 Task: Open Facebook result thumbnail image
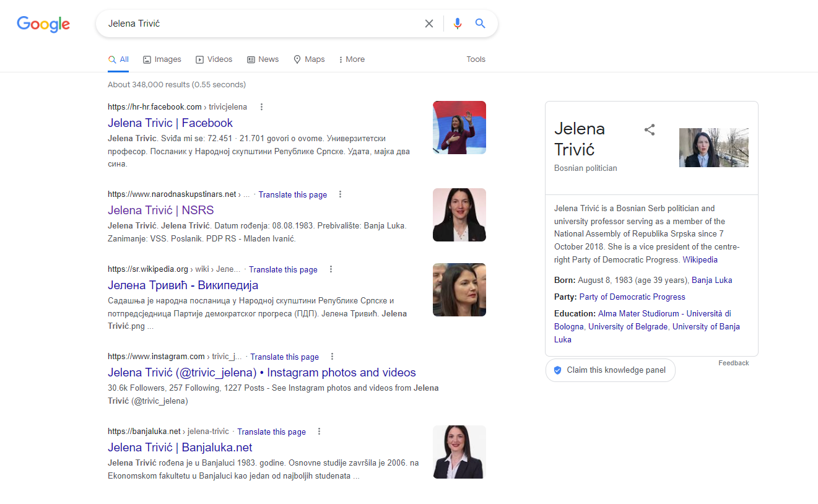[x=459, y=128]
